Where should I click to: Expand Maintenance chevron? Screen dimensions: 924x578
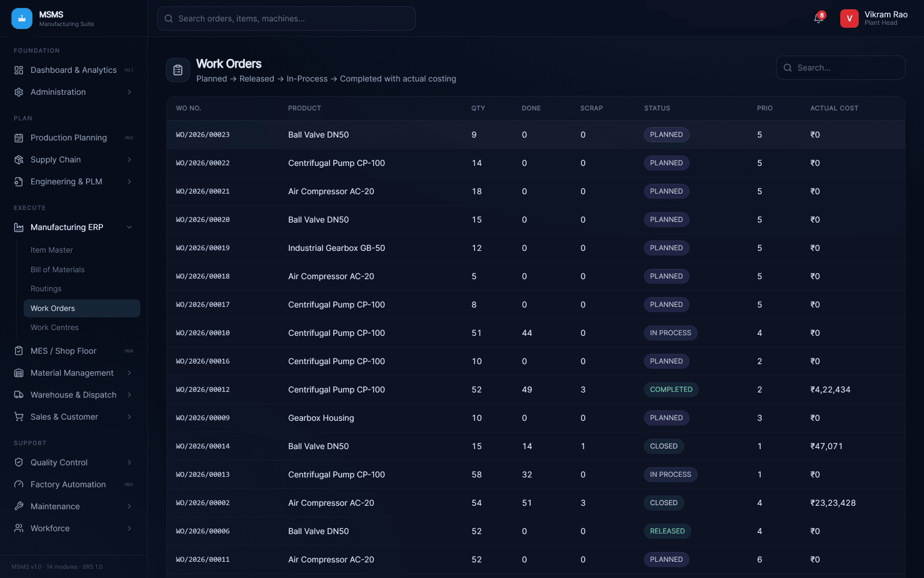click(x=129, y=506)
